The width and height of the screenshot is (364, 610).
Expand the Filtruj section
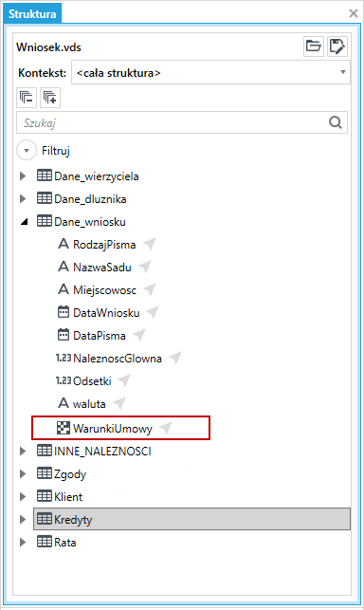(x=27, y=150)
